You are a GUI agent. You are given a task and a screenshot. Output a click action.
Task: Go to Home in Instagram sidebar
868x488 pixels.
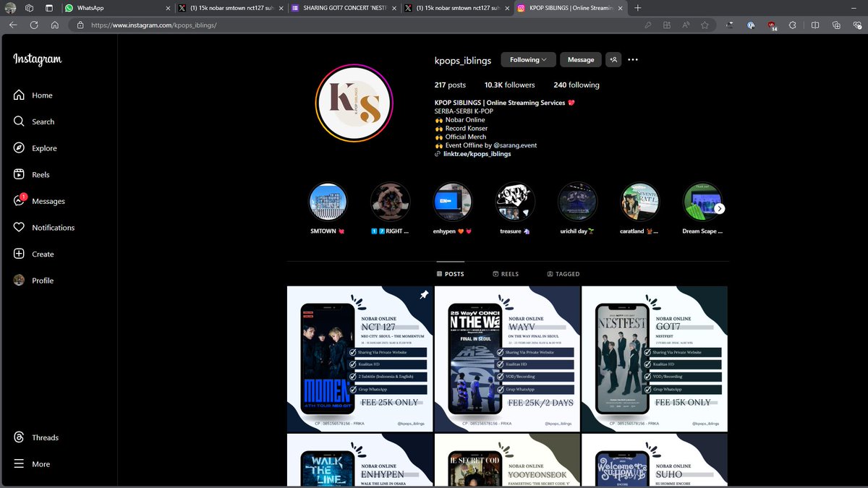click(33, 95)
